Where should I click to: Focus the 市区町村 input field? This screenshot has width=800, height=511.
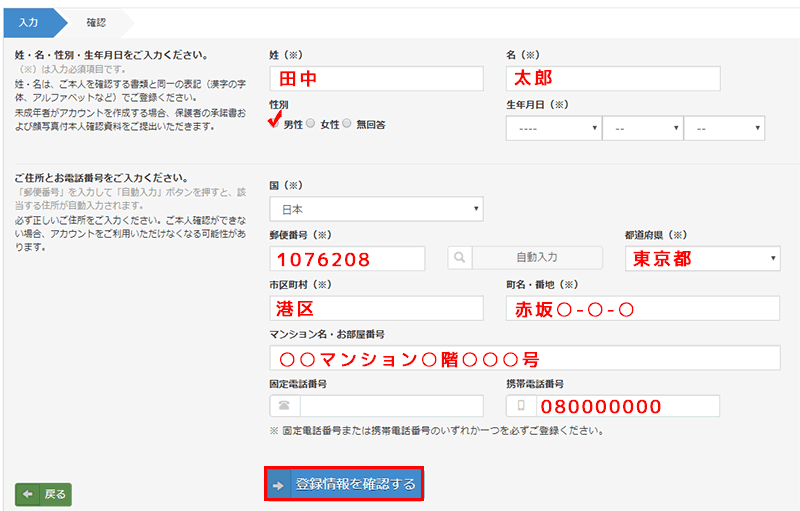pyautogui.click(x=377, y=309)
